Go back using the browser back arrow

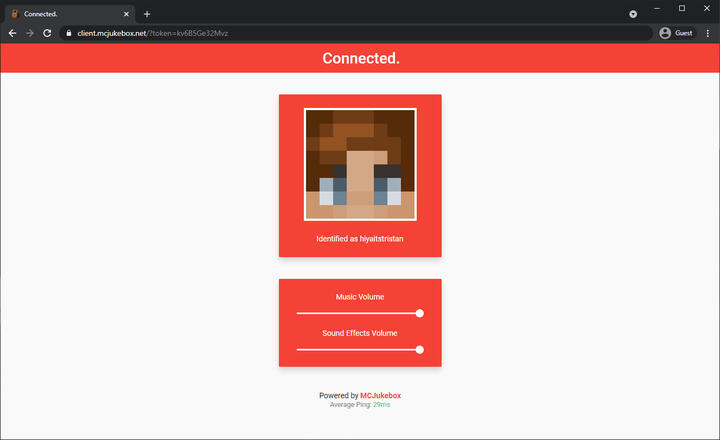click(12, 33)
